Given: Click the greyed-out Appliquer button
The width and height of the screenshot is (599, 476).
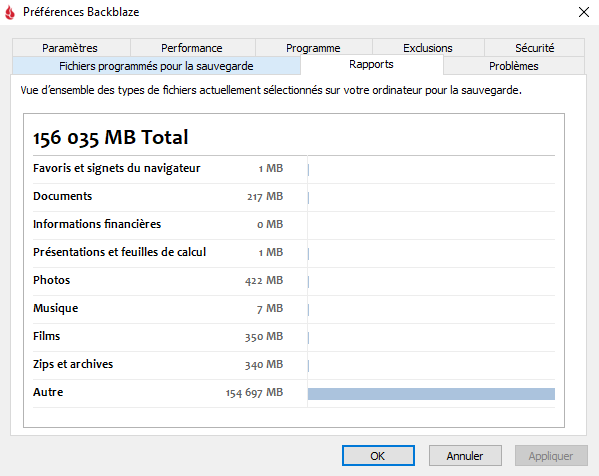Looking at the screenshot, I should click(551, 455).
